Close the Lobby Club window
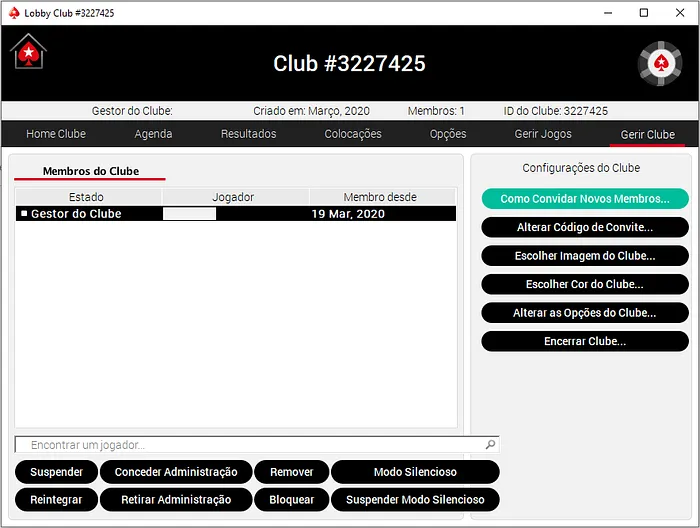This screenshot has height=528, width=700. tap(679, 13)
